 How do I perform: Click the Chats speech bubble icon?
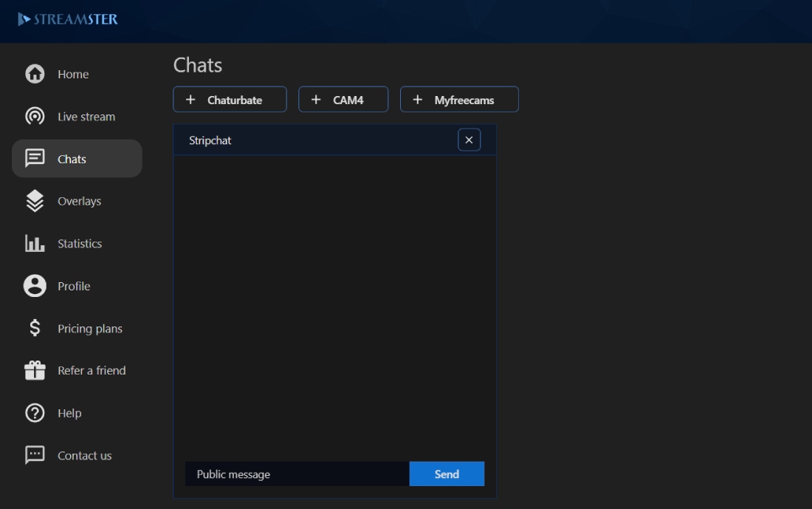pos(35,158)
